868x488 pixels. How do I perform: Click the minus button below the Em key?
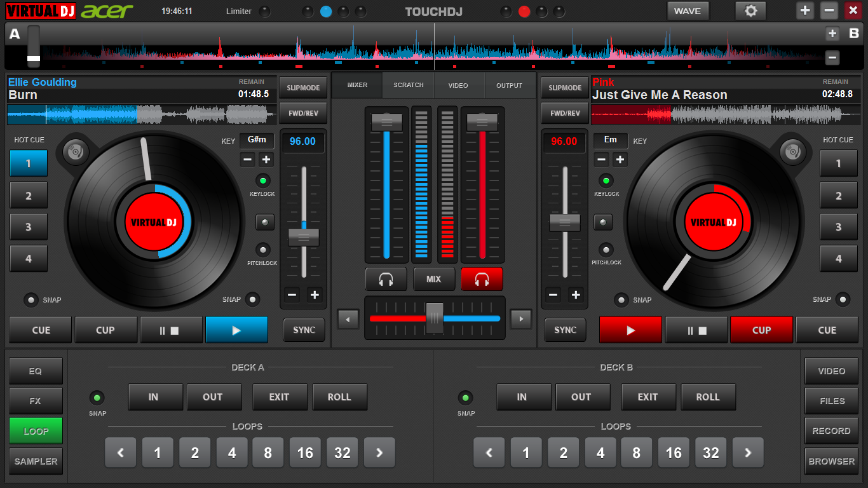[602, 159]
